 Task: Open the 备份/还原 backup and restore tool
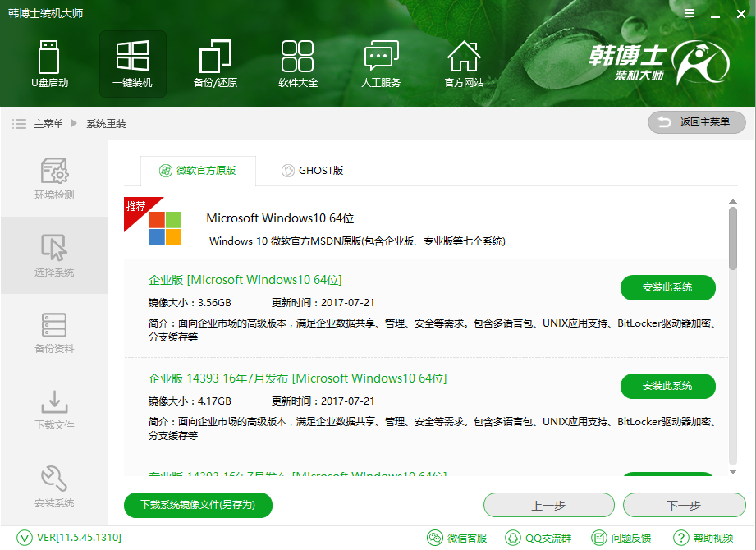[215, 64]
